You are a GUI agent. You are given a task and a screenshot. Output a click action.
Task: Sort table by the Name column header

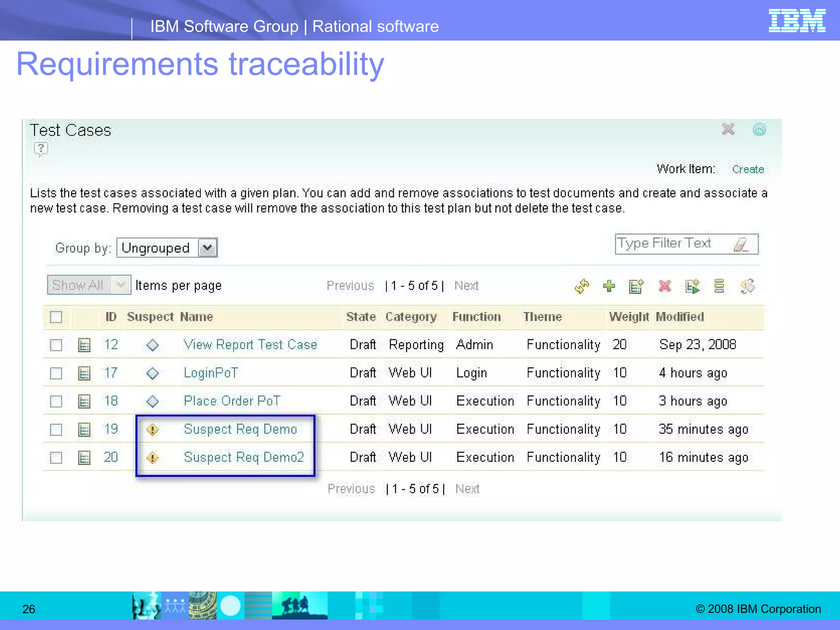[196, 317]
